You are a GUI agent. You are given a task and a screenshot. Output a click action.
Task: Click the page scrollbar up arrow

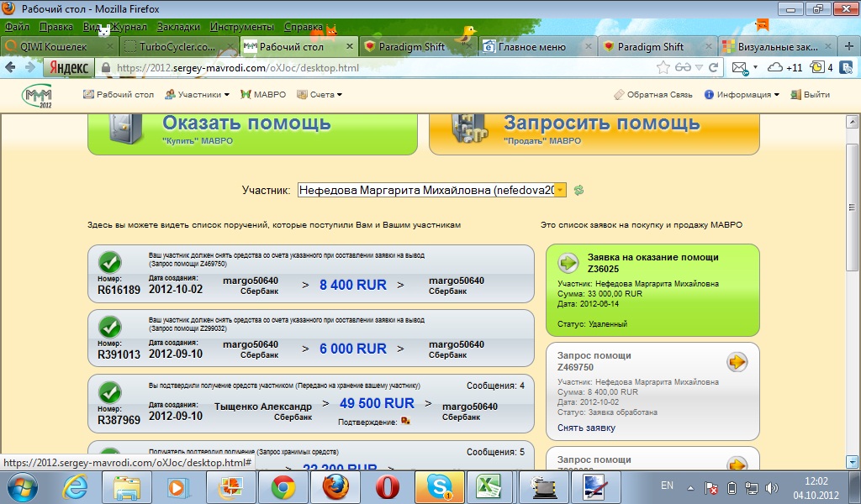[x=853, y=121]
